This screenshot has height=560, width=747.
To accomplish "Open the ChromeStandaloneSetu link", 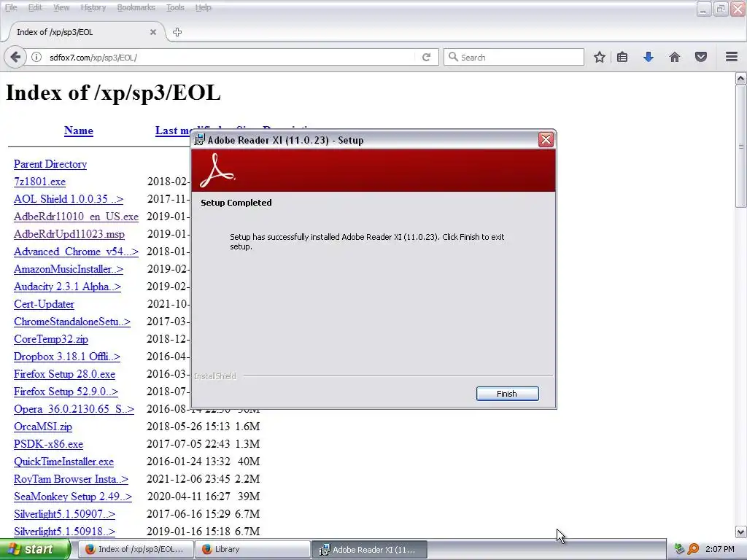I will [72, 322].
